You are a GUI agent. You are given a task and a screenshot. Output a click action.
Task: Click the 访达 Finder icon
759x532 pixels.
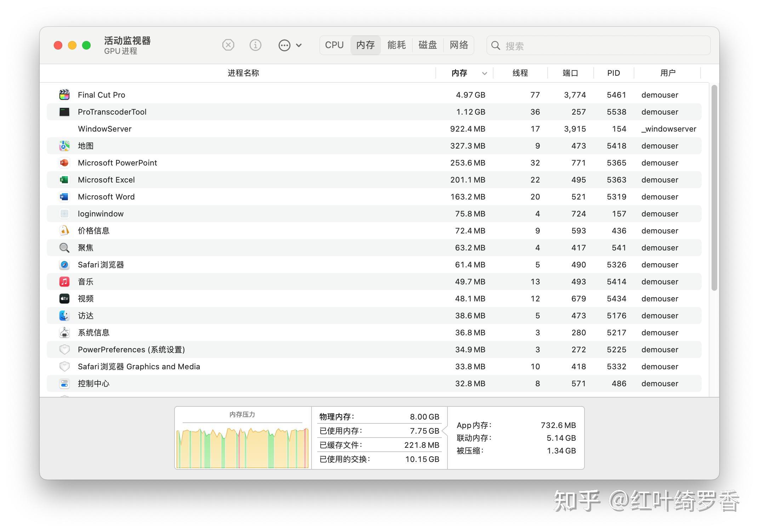pos(64,315)
